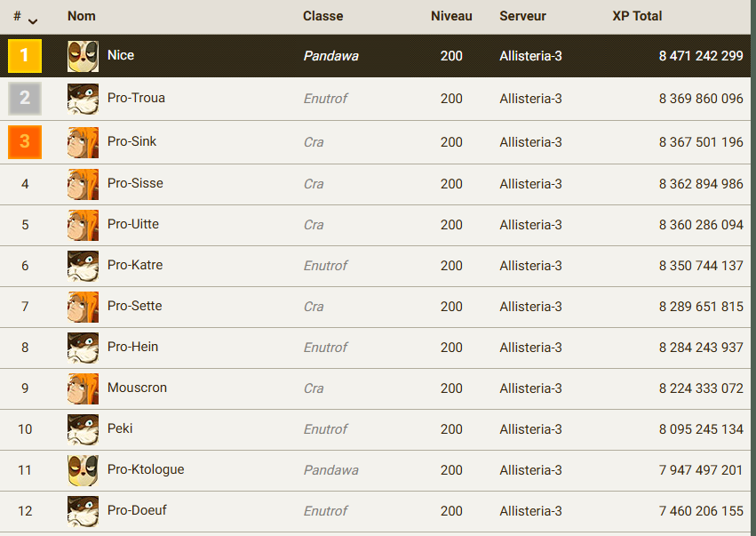Click the Cra avatar beside Pro-Sink
The height and width of the screenshot is (536, 756).
pyautogui.click(x=83, y=142)
